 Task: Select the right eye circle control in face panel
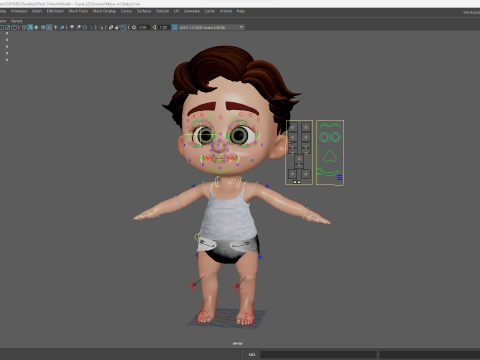pos(335,137)
